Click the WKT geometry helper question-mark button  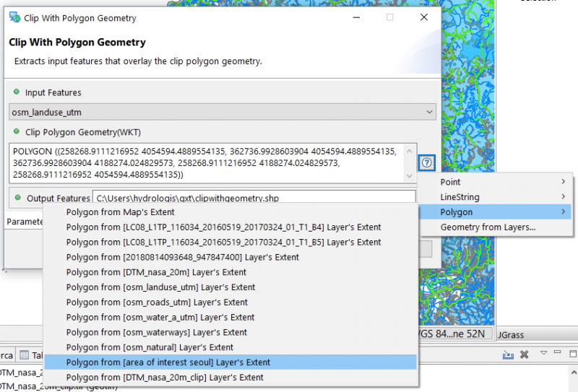(x=427, y=163)
